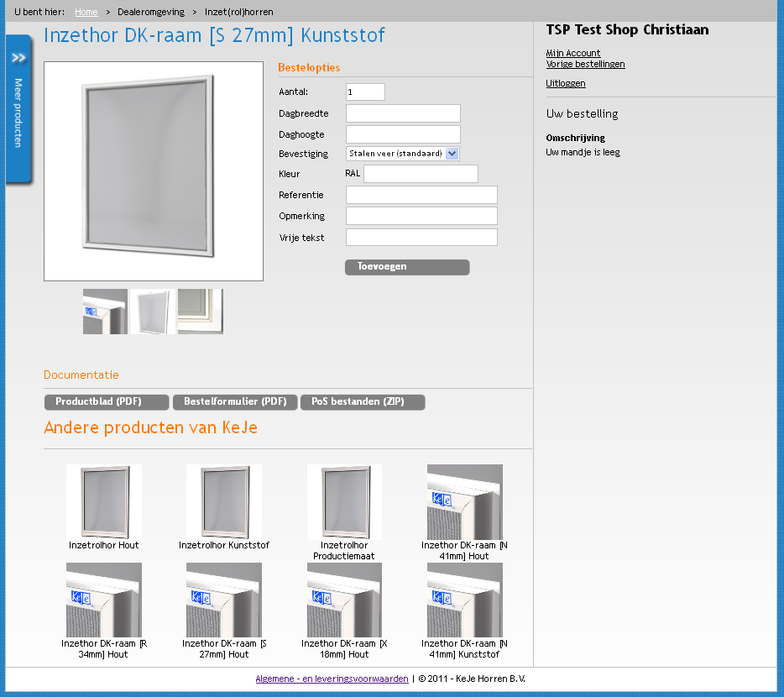This screenshot has width=784, height=697.
Task: Open the Inzetrolhor Hout product image
Action: point(104,501)
